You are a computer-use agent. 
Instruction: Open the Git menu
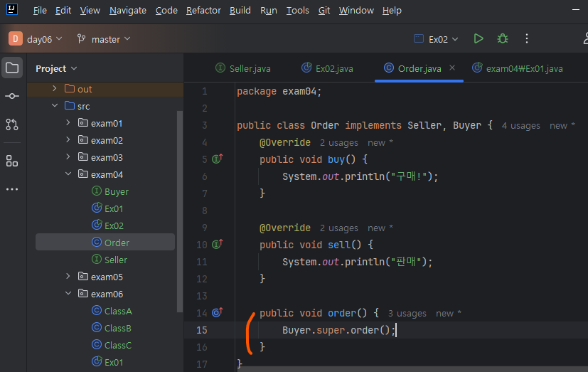pyautogui.click(x=324, y=11)
